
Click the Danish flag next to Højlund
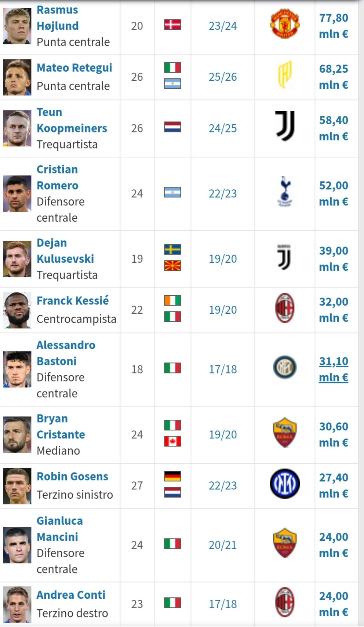(x=172, y=25)
